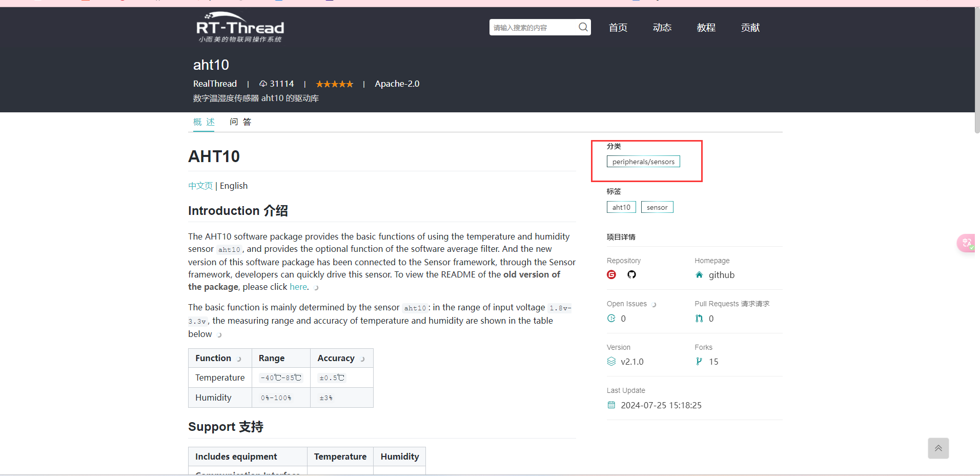Switch to the 问答 tab
Viewport: 980px width, 476px height.
click(x=240, y=122)
